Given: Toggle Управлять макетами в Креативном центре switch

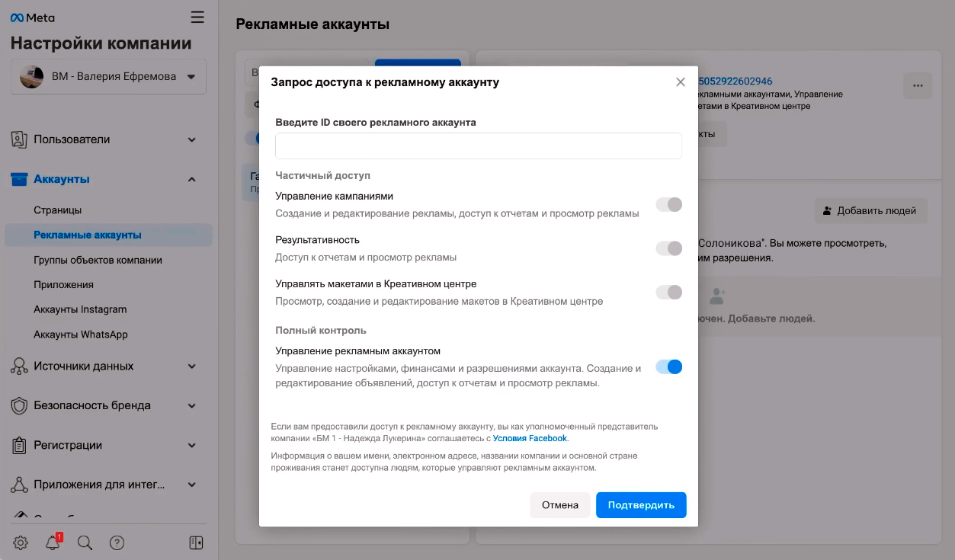Looking at the screenshot, I should tap(669, 293).
